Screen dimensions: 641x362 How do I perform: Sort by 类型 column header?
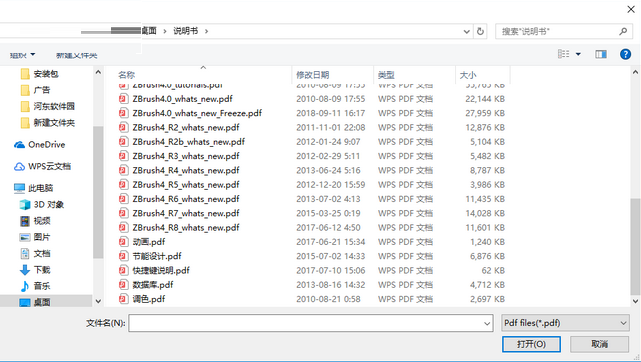(x=386, y=75)
